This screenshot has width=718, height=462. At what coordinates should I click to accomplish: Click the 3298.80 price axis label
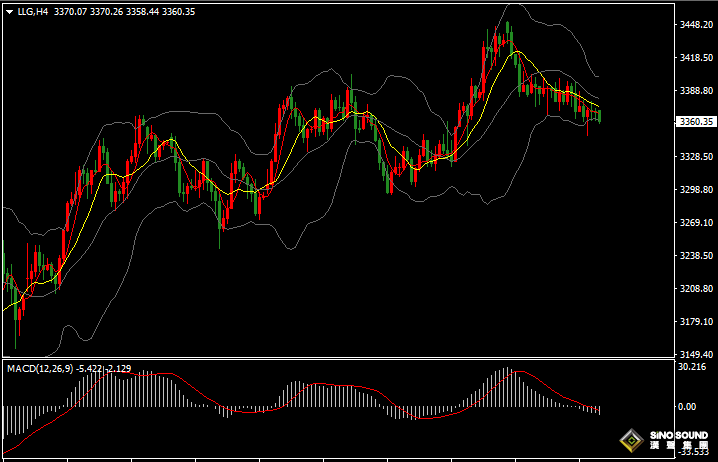(694, 190)
